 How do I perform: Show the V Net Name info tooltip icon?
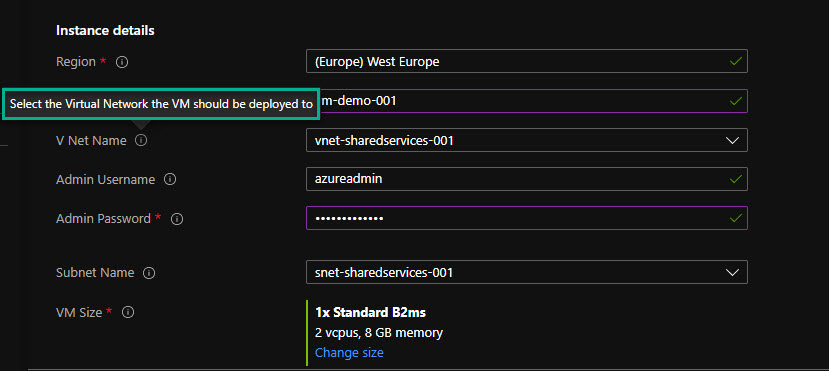(141, 141)
